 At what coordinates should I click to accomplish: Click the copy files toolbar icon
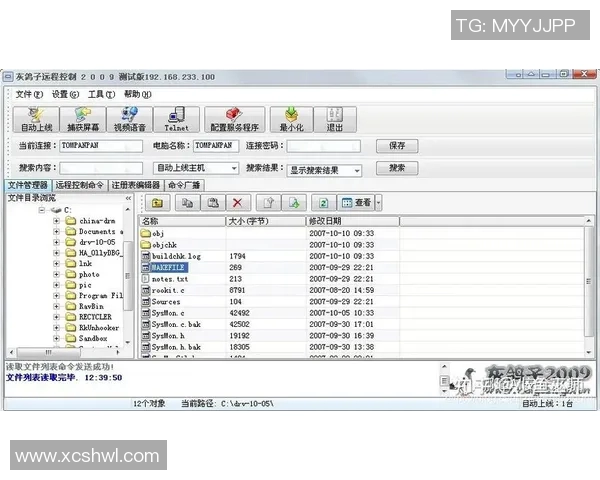(187, 202)
